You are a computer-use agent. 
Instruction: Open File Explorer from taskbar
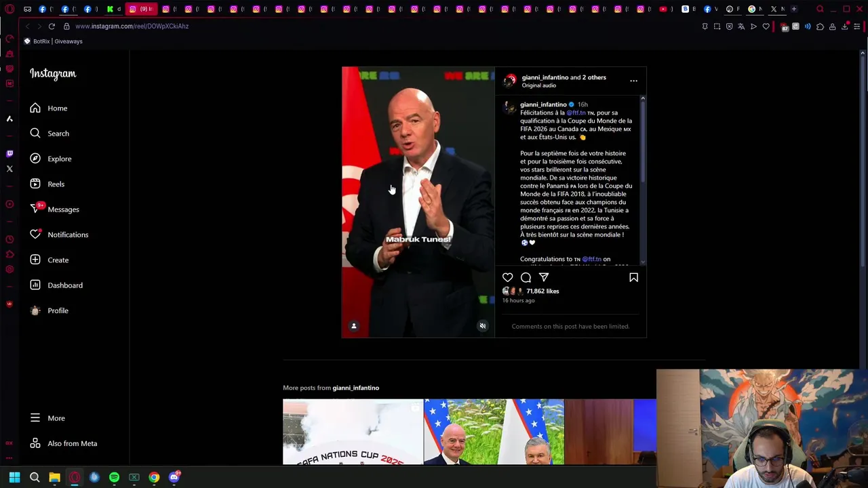coord(54,477)
